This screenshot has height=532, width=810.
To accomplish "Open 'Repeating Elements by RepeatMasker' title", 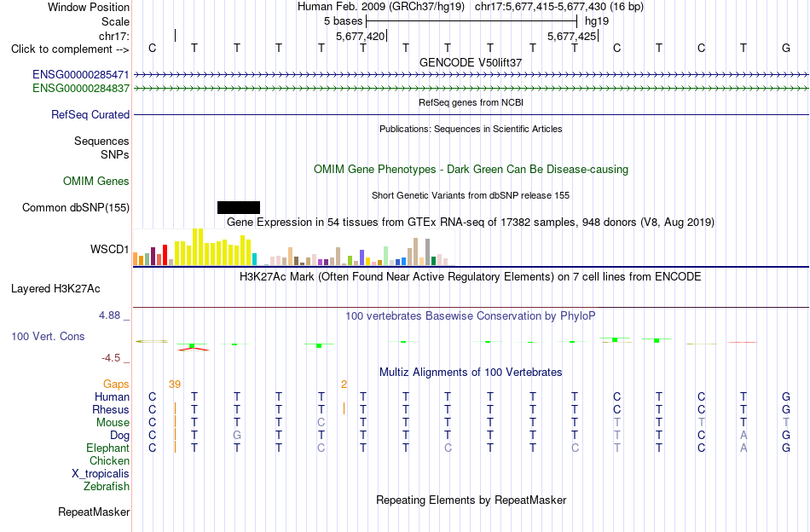I will click(x=471, y=500).
